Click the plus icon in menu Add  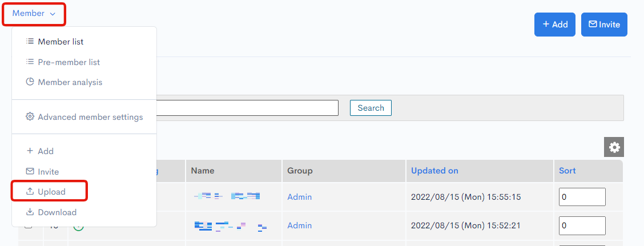coord(30,151)
